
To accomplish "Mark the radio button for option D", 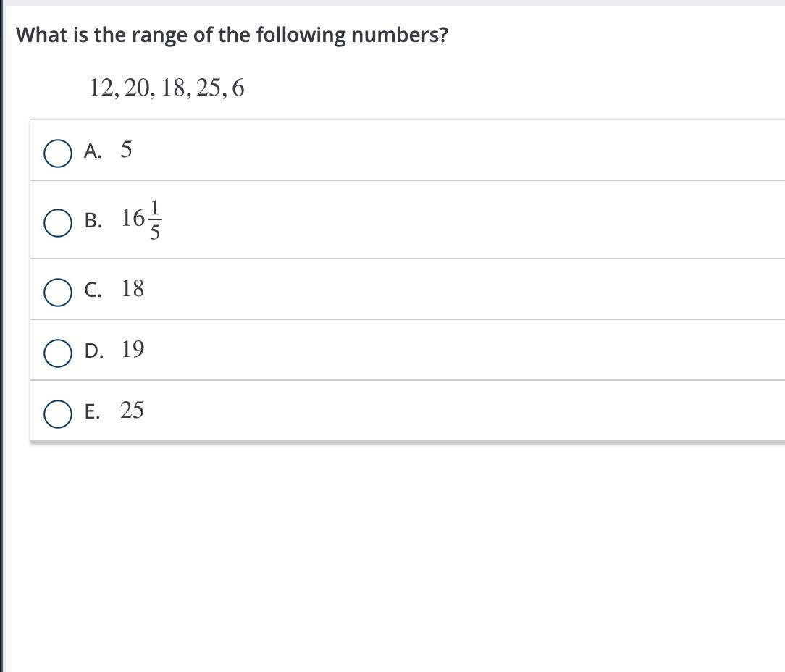I will (x=57, y=353).
